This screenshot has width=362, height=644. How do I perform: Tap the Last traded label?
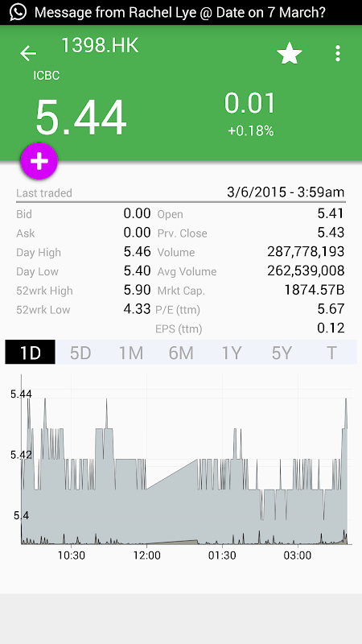click(x=44, y=193)
